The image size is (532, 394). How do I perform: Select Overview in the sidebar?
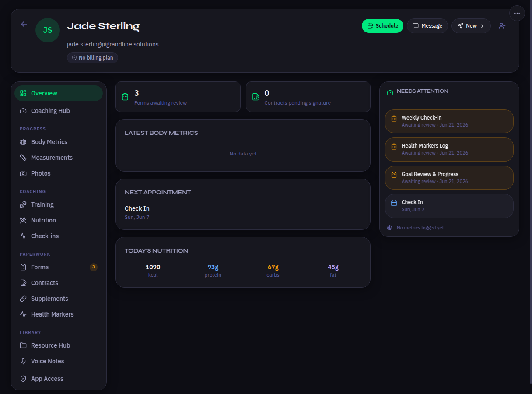[59, 93]
